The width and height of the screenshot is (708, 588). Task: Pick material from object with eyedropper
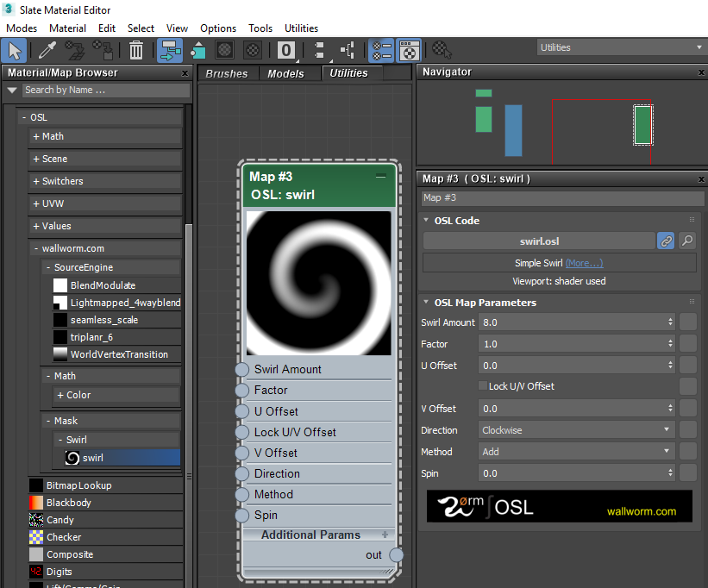47,50
